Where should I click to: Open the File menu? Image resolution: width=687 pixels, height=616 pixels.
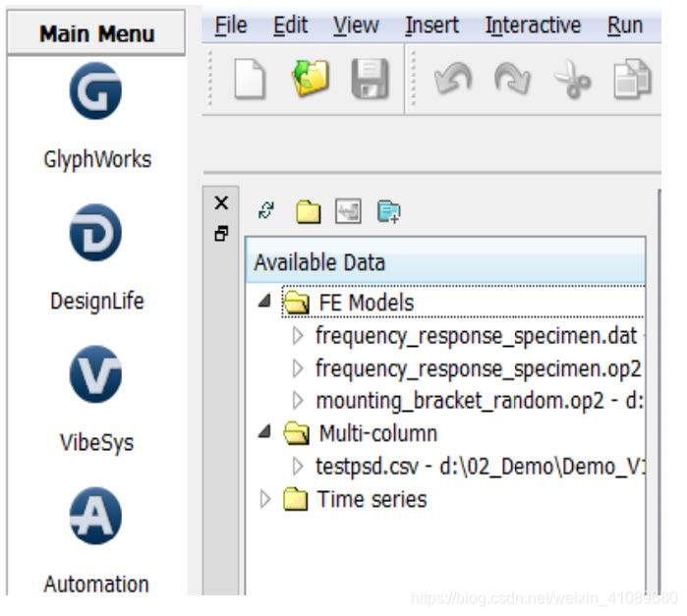coord(231,26)
